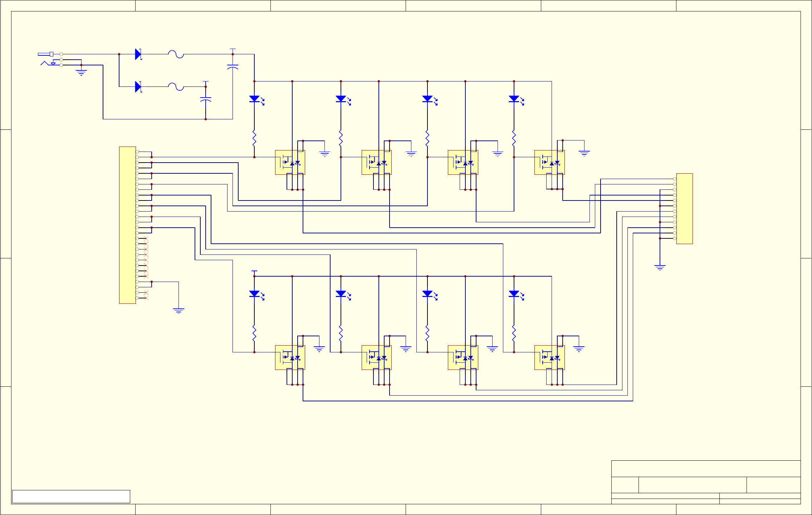Click ground symbol beside lower-row leftmost MOSFET block
Image resolution: width=812 pixels, height=515 pixels.
point(319,349)
